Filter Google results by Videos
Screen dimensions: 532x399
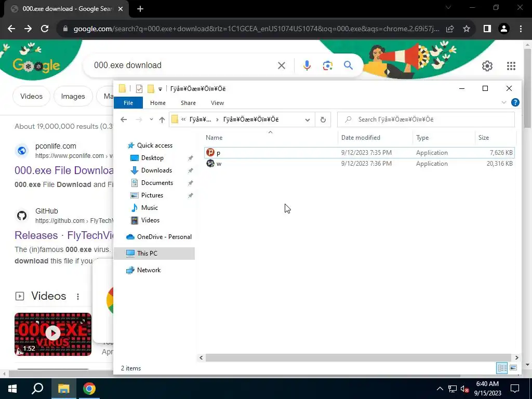click(x=31, y=96)
